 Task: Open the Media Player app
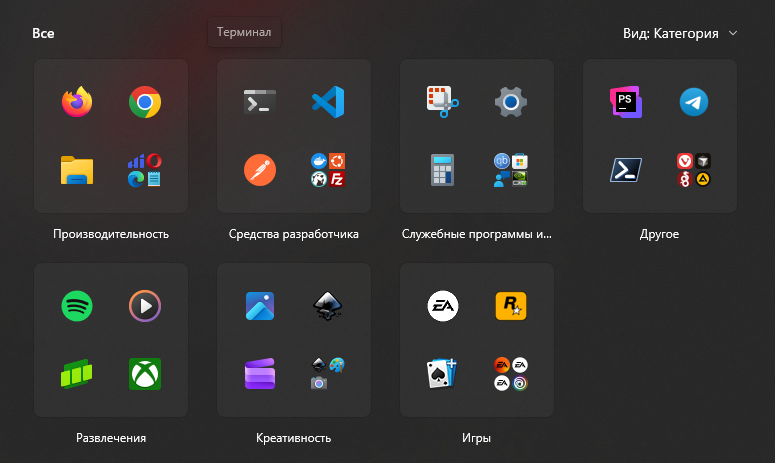point(145,306)
